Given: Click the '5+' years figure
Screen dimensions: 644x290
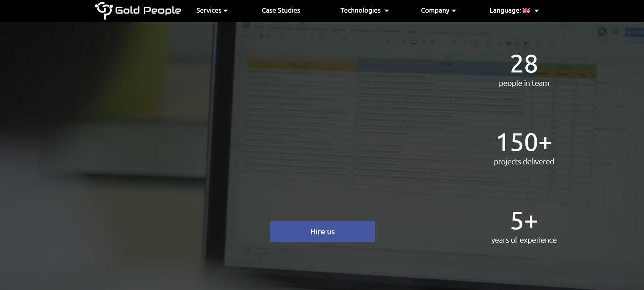Looking at the screenshot, I should point(524,220).
